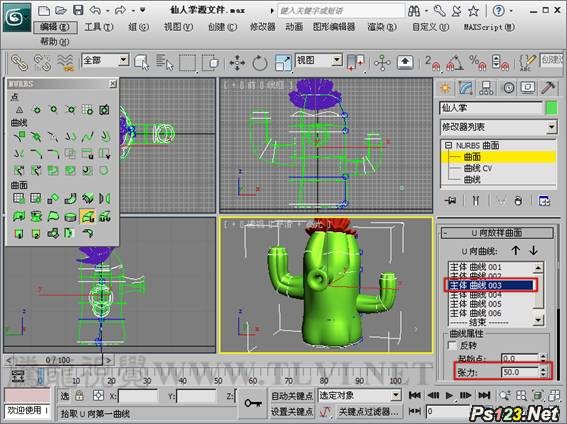Viewport: 567px width, 424px height.
Task: Open Select by Name list tool
Action: [165, 62]
